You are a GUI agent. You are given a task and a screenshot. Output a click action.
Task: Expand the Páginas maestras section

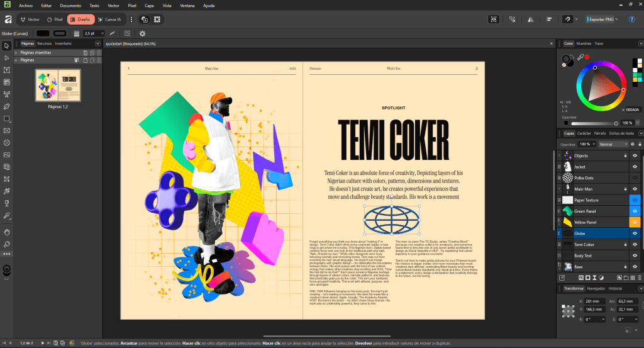(x=16, y=52)
